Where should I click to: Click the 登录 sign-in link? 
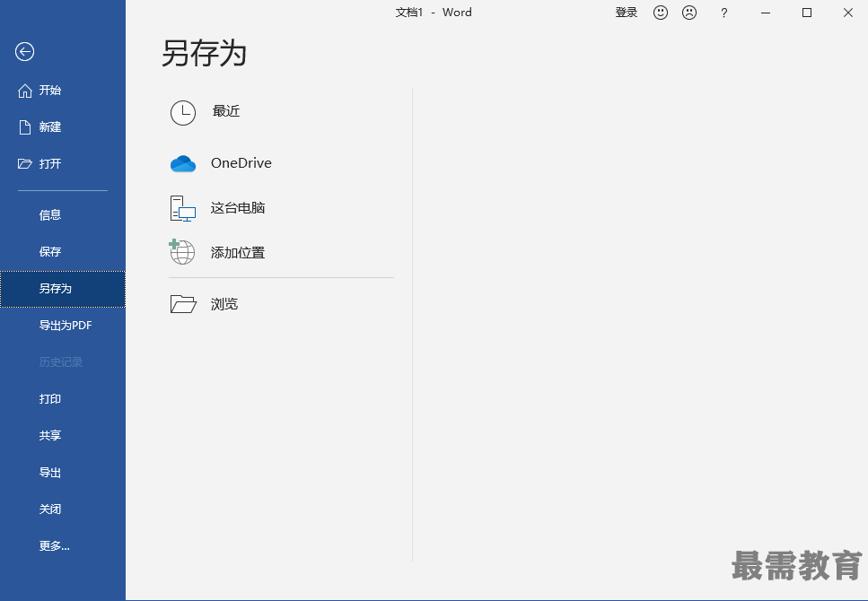point(626,13)
